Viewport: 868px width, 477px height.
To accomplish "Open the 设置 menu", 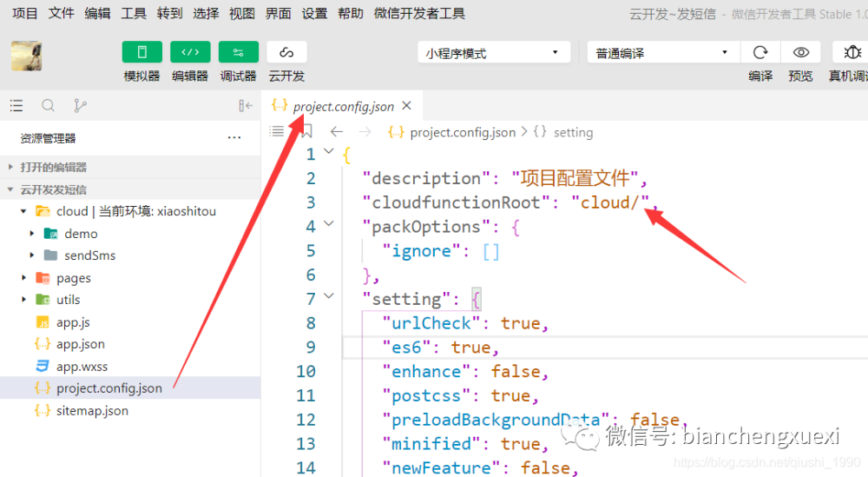I will coord(314,13).
